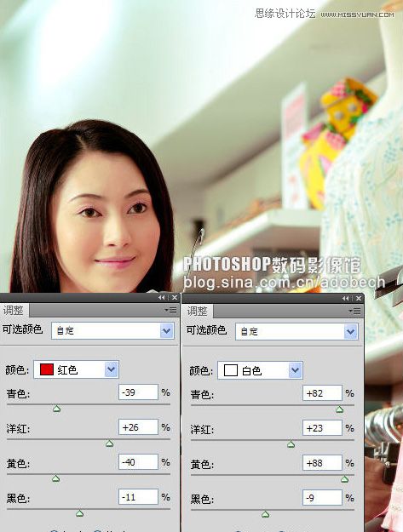
Task: Collapse the right Adjustments panel to icons
Action: point(346,298)
